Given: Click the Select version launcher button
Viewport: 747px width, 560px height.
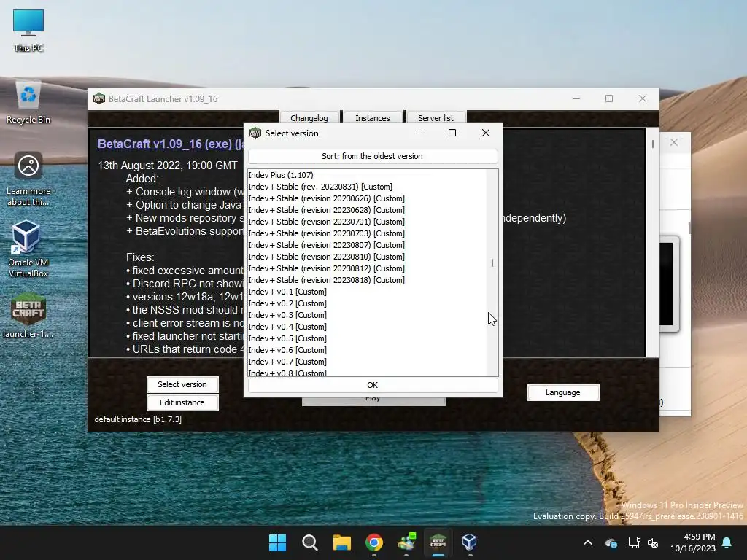Looking at the screenshot, I should coord(182,384).
